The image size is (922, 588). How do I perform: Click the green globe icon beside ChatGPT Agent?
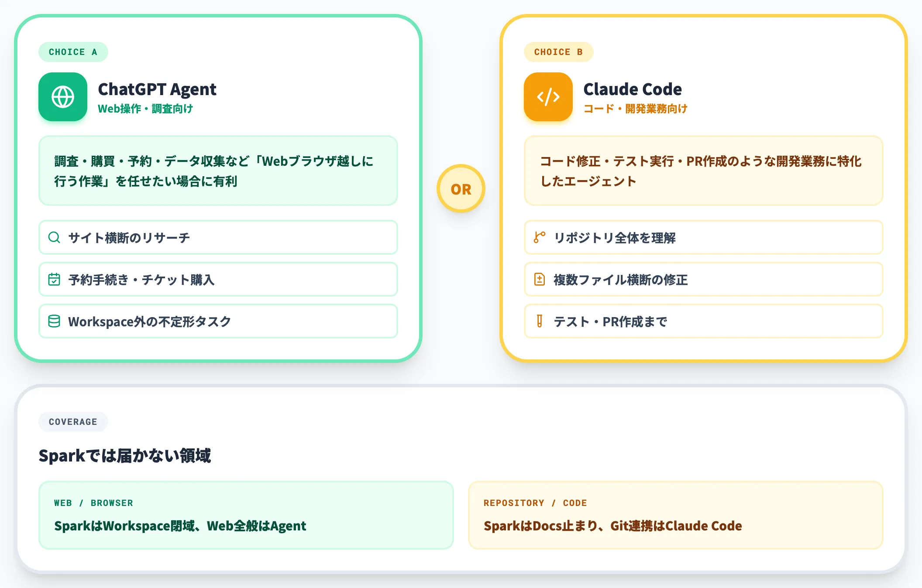tap(63, 97)
